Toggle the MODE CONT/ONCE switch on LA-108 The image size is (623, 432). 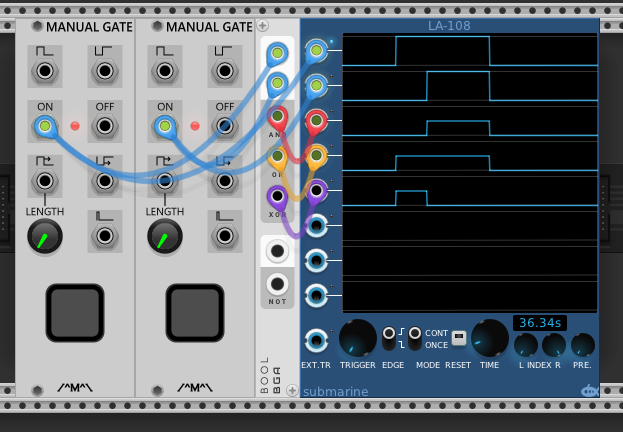coord(415,338)
